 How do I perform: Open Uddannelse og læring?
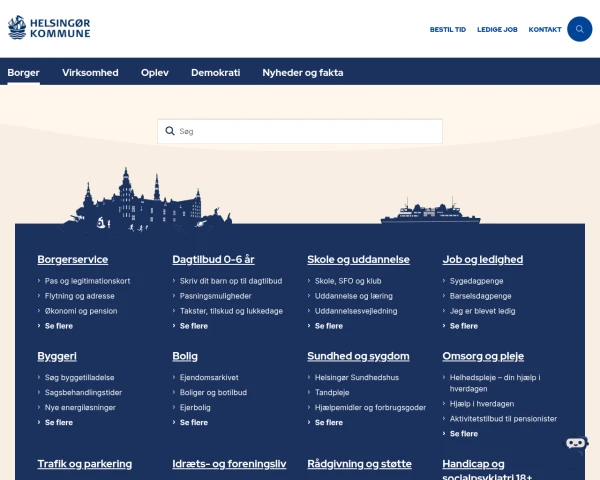(x=354, y=296)
